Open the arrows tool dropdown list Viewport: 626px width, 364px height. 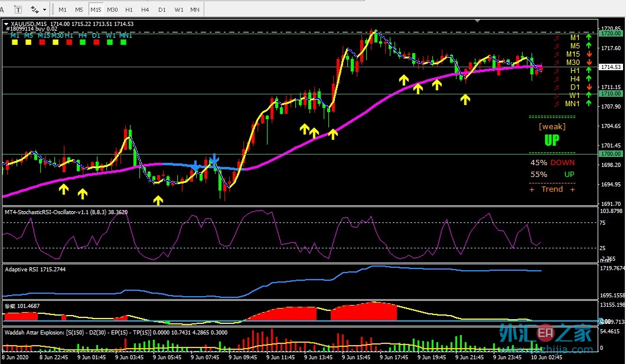[44, 9]
